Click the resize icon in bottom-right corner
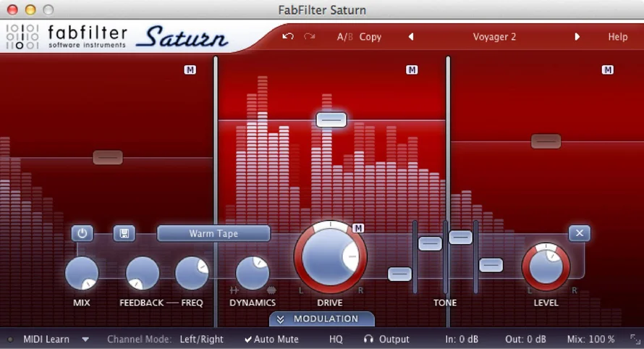 point(635,339)
